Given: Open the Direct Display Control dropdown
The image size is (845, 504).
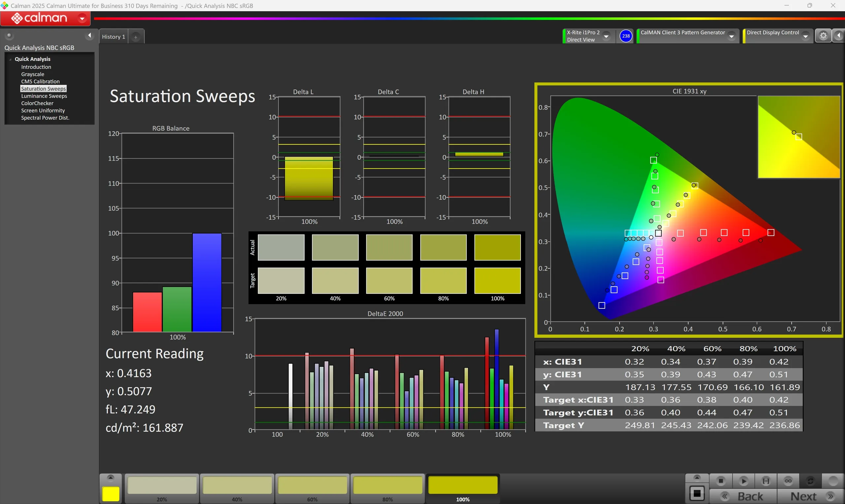Looking at the screenshot, I should pos(806,36).
